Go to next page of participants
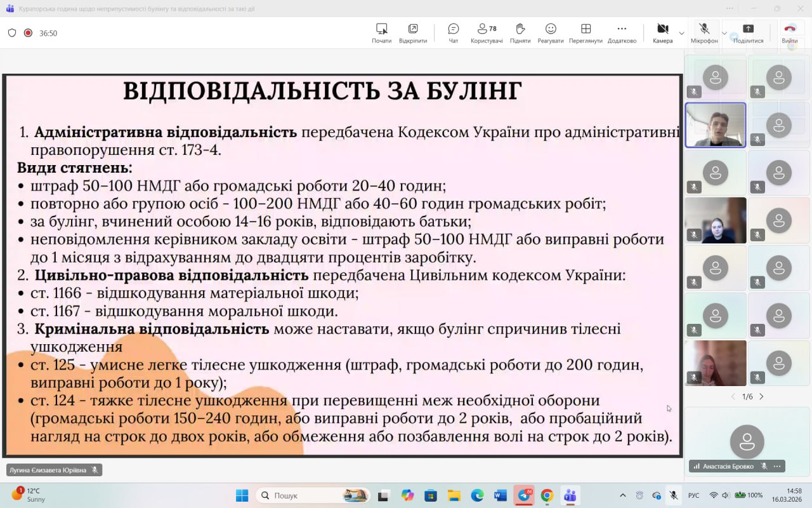812x508 pixels. coord(761,396)
